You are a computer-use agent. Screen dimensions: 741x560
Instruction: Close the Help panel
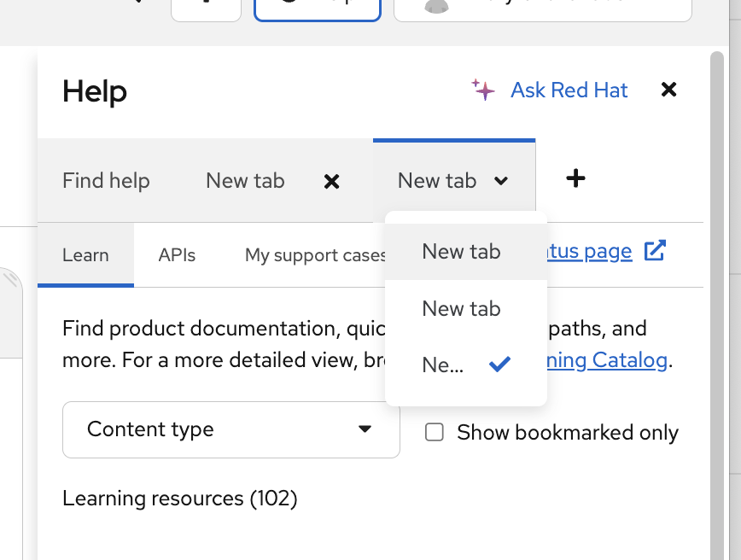(x=669, y=90)
